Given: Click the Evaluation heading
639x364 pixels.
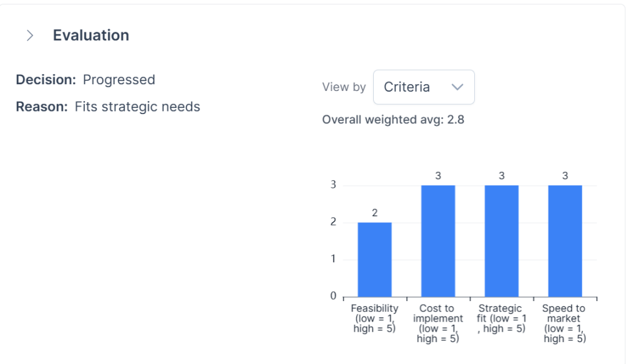Looking at the screenshot, I should click(91, 36).
